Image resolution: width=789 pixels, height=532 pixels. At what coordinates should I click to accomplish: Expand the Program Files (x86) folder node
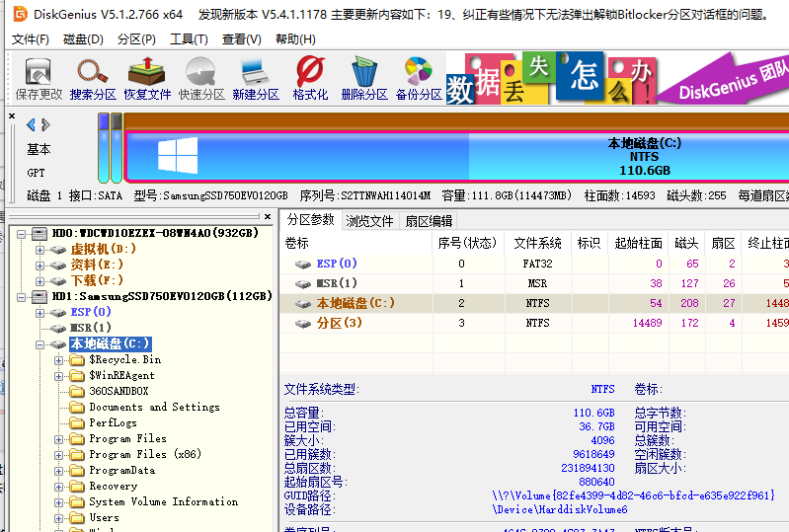pyautogui.click(x=59, y=455)
